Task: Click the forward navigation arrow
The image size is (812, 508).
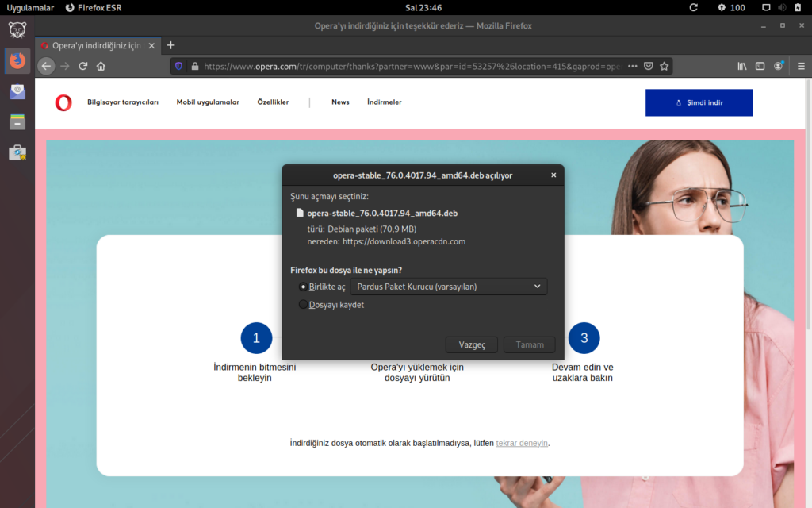Action: click(65, 67)
